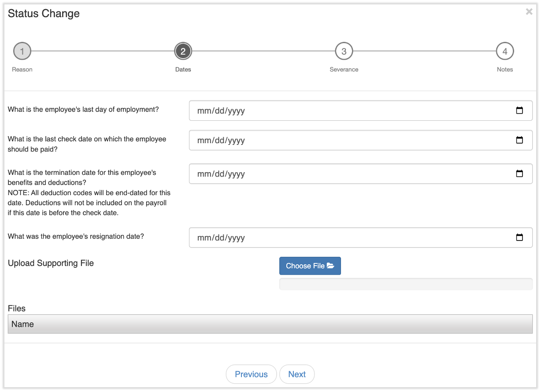The image size is (541, 392).
Task: Click the dismiss X in the dialog corner
Action: click(529, 11)
